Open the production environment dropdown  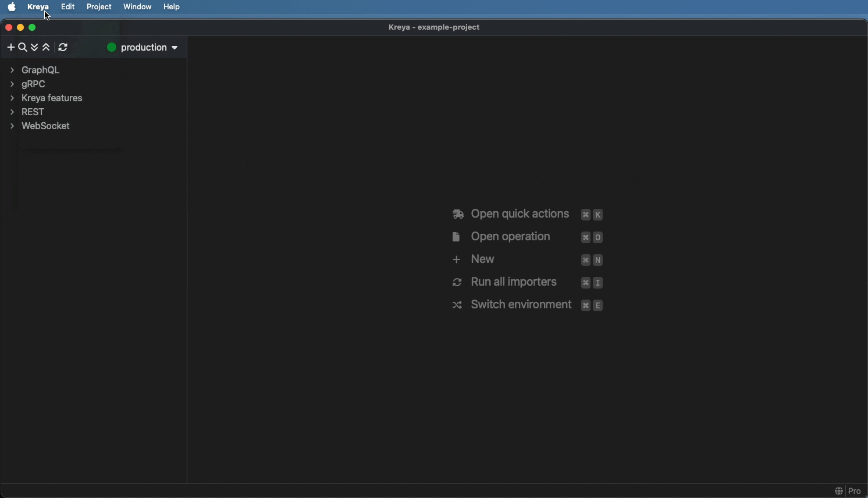click(x=149, y=48)
